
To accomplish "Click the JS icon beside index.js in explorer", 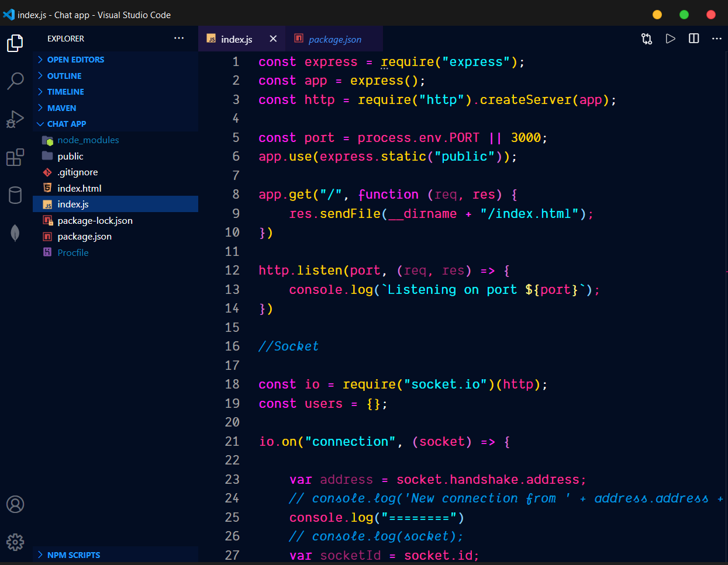I will (47, 204).
